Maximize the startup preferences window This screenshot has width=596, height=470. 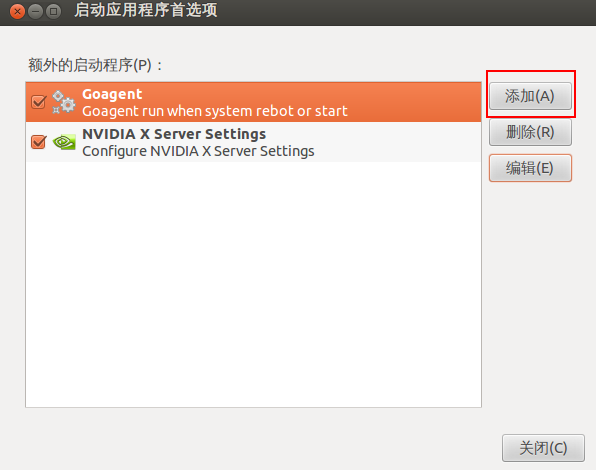click(x=54, y=11)
